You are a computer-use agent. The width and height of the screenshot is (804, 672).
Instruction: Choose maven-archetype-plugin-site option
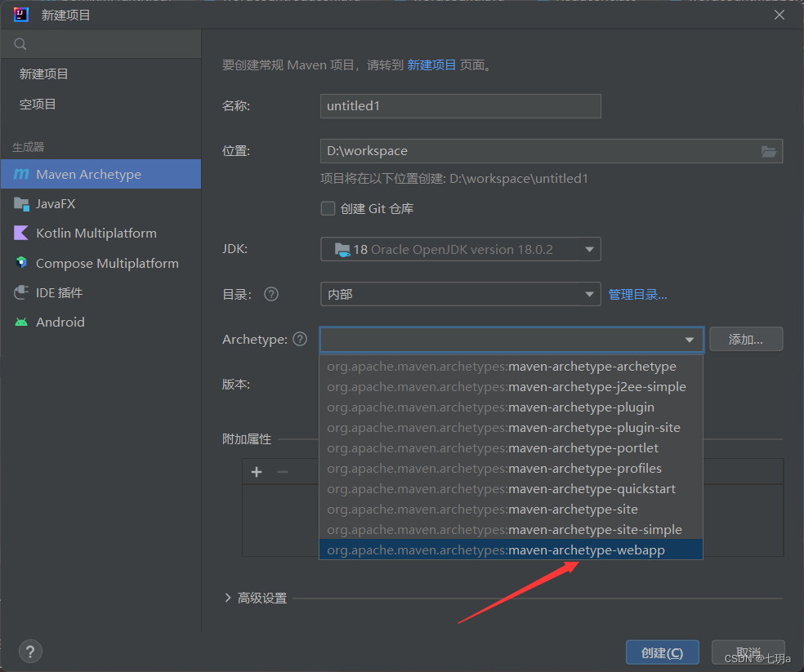pyautogui.click(x=511, y=428)
